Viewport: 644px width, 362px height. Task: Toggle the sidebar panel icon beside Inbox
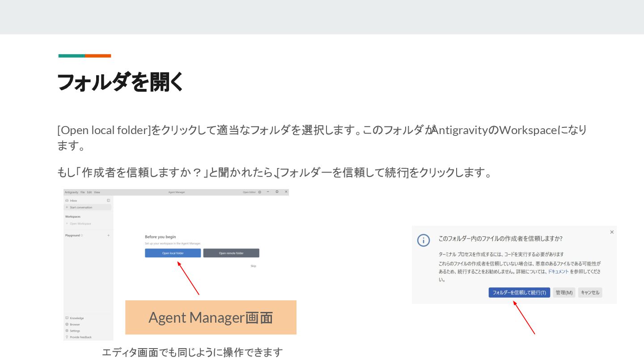108,200
